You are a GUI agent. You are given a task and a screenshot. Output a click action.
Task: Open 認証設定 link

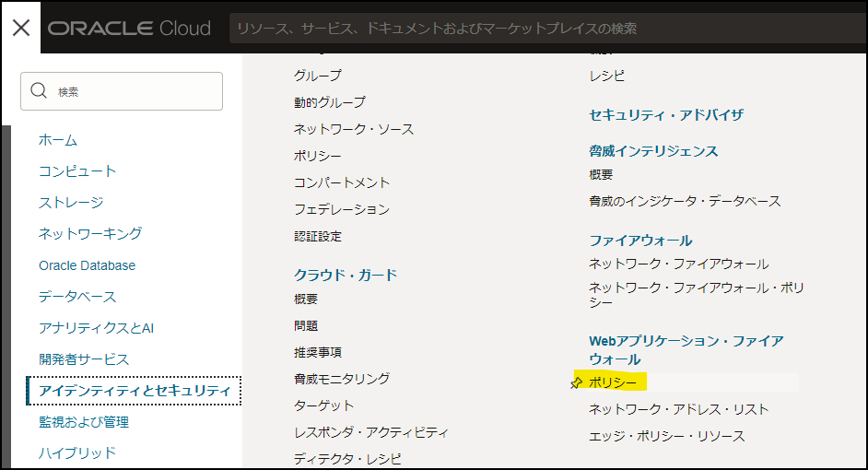click(318, 237)
